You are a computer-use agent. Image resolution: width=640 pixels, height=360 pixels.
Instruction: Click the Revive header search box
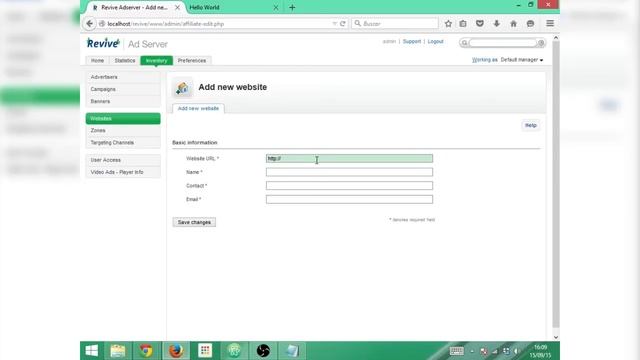coord(503,42)
